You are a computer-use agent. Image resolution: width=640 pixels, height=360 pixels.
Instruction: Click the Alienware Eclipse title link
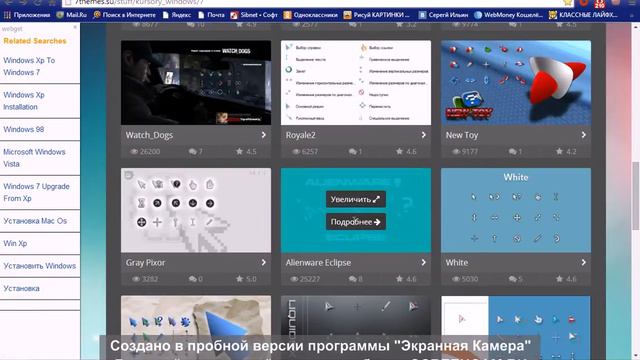[318, 263]
